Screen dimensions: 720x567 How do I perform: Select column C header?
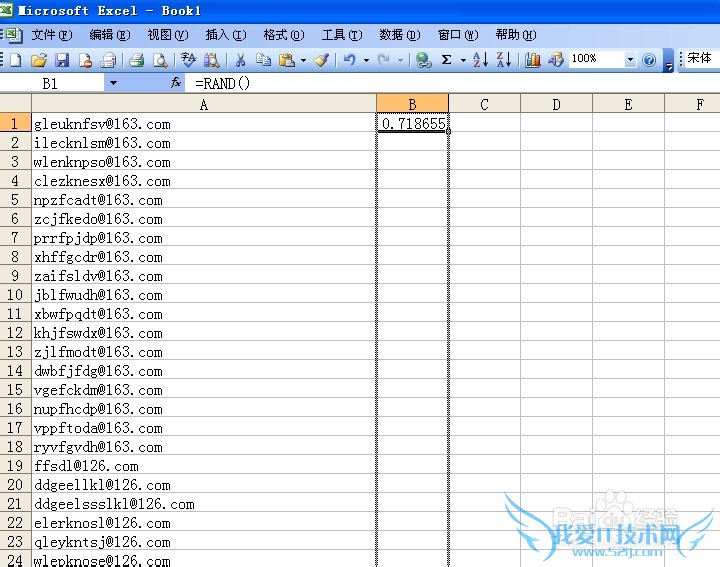(x=484, y=104)
